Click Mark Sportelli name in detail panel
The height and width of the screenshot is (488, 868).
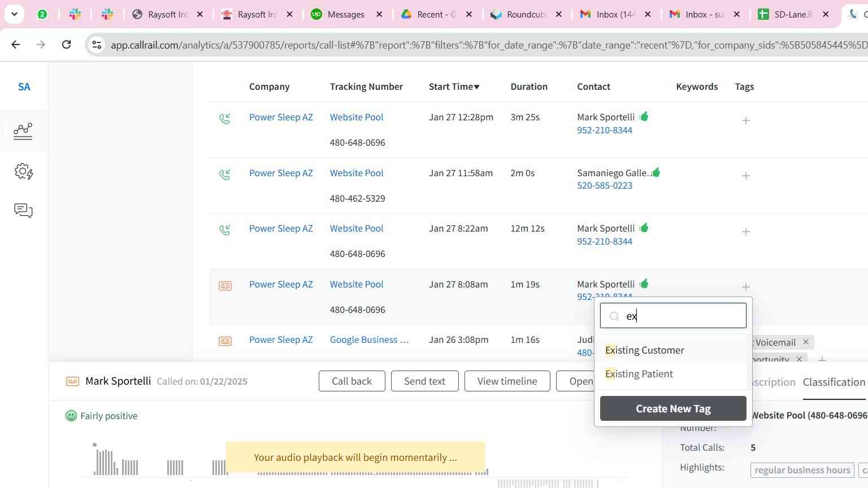(x=118, y=381)
